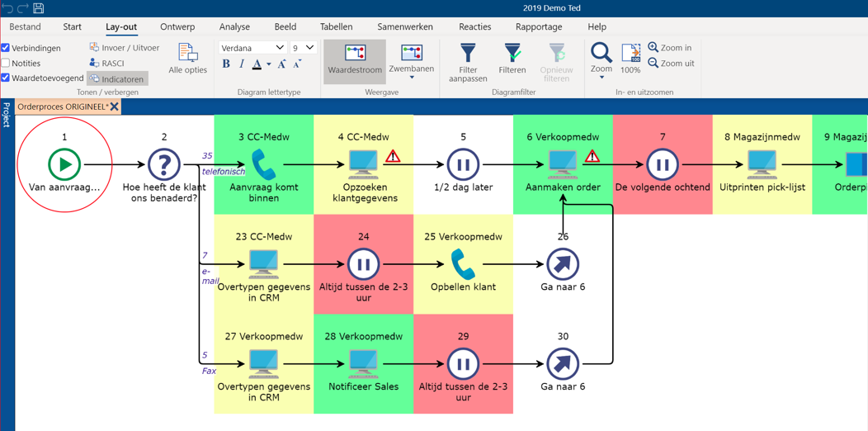Click Zoom uit
Screen dimensions: 868x431
pos(671,63)
